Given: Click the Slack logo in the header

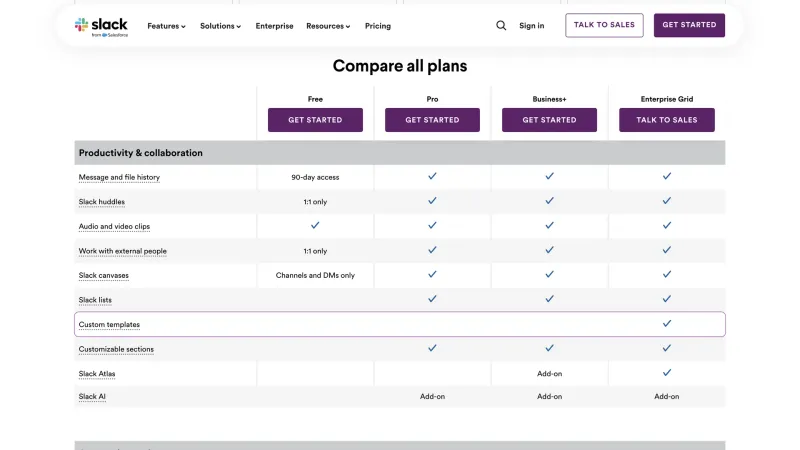Looking at the screenshot, I should 101,27.
